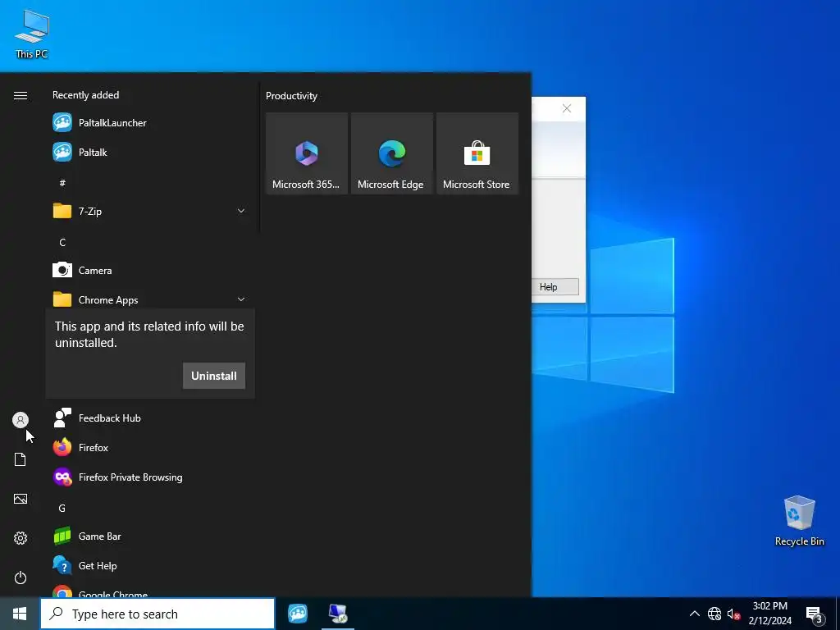Open Feedback Hub
Viewport: 840px width, 630px height.
click(150, 418)
